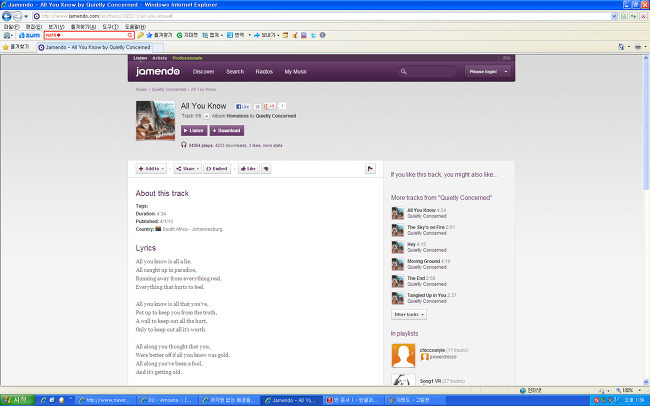This screenshot has height=406, width=650.
Task: Open the My Music nav item
Action: 296,72
